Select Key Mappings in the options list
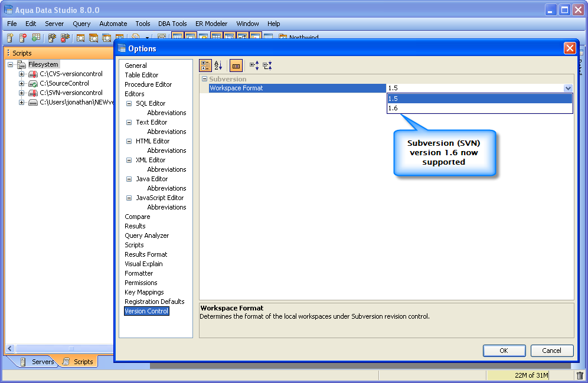Viewport: 588px width, 383px height. 144,292
